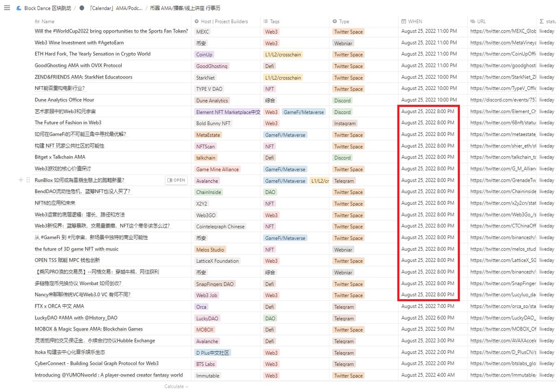Select 'Will the #WorldCup2022 bring opportunities' row title

[111, 31]
